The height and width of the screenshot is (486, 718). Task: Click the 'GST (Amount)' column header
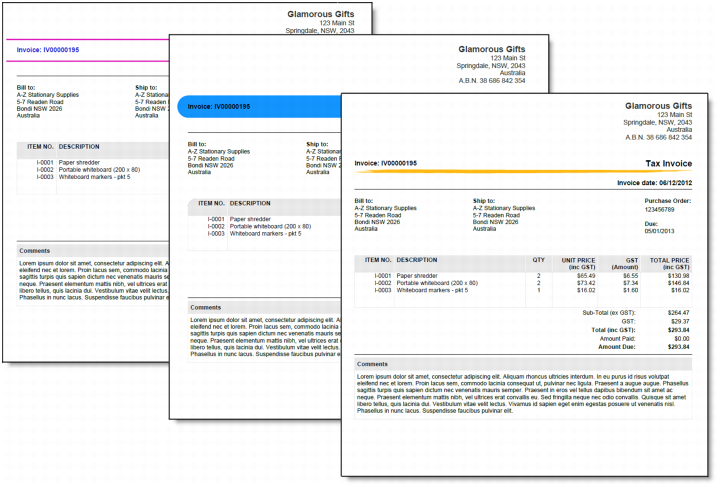coord(625,263)
